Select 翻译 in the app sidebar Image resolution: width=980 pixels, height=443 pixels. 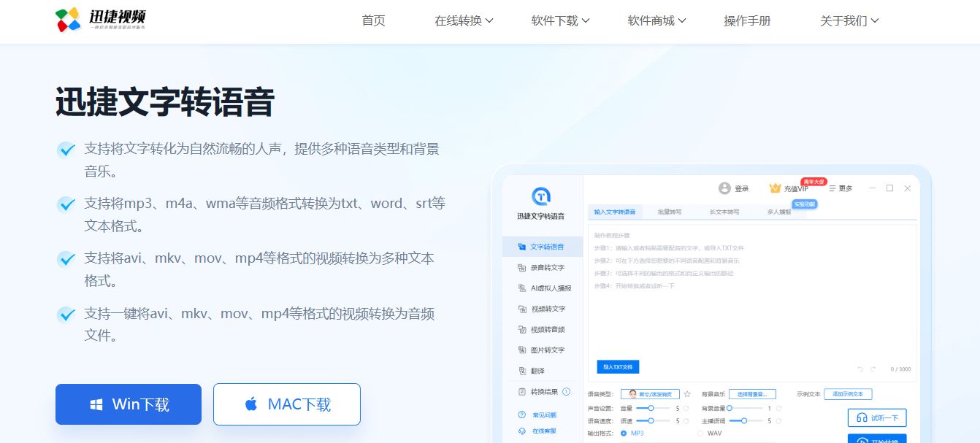543,371
